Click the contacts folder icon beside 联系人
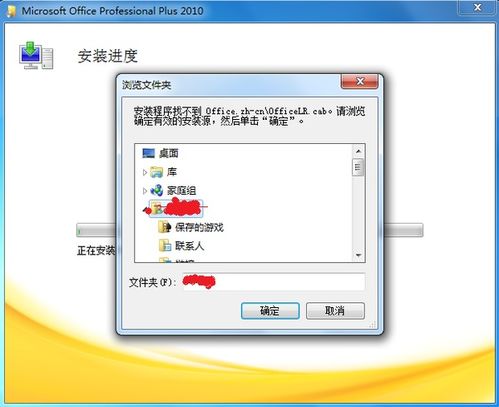499x407 pixels. (x=165, y=246)
